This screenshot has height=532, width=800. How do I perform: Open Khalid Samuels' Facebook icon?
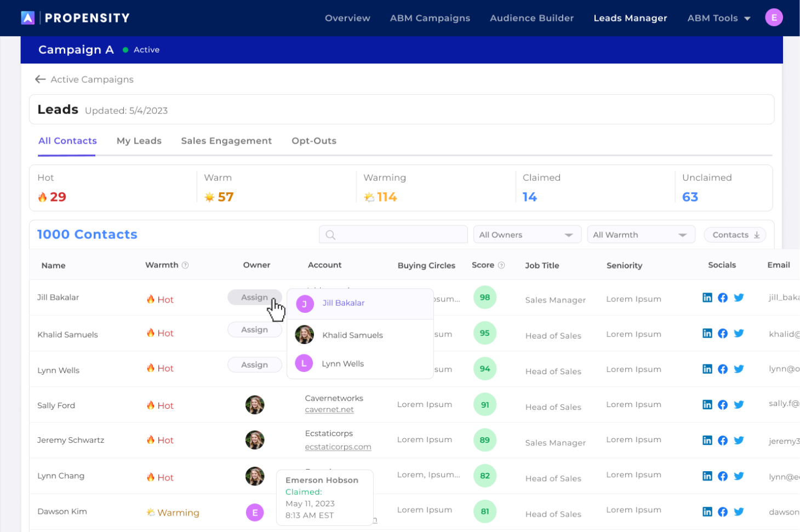coord(723,333)
